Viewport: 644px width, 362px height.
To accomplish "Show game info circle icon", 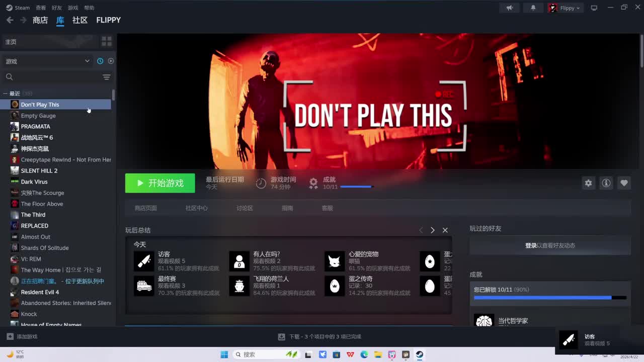I will [x=606, y=183].
